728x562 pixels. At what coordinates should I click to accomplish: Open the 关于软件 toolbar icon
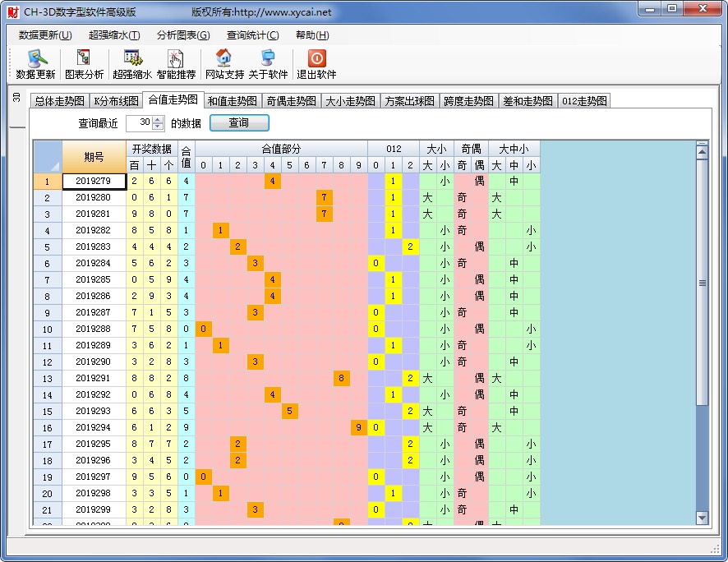268,64
